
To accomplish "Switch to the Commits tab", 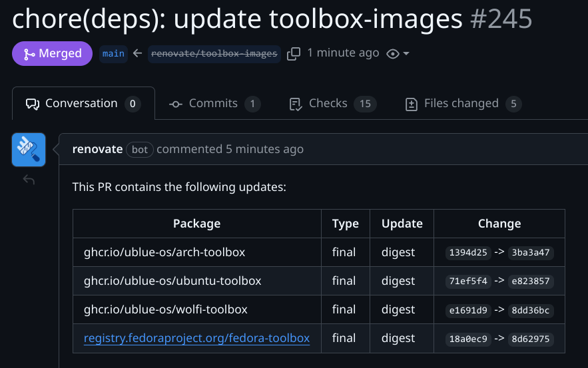I will point(214,104).
